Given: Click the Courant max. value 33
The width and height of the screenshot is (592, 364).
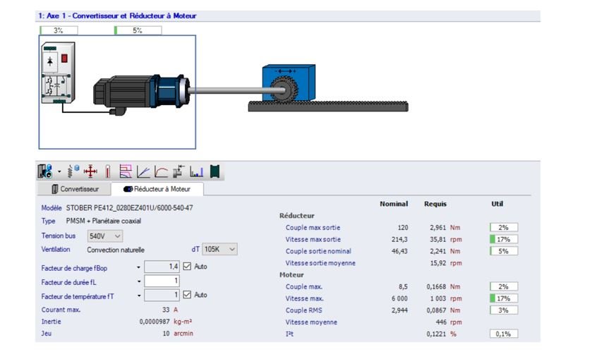Looking at the screenshot, I should point(166,310).
